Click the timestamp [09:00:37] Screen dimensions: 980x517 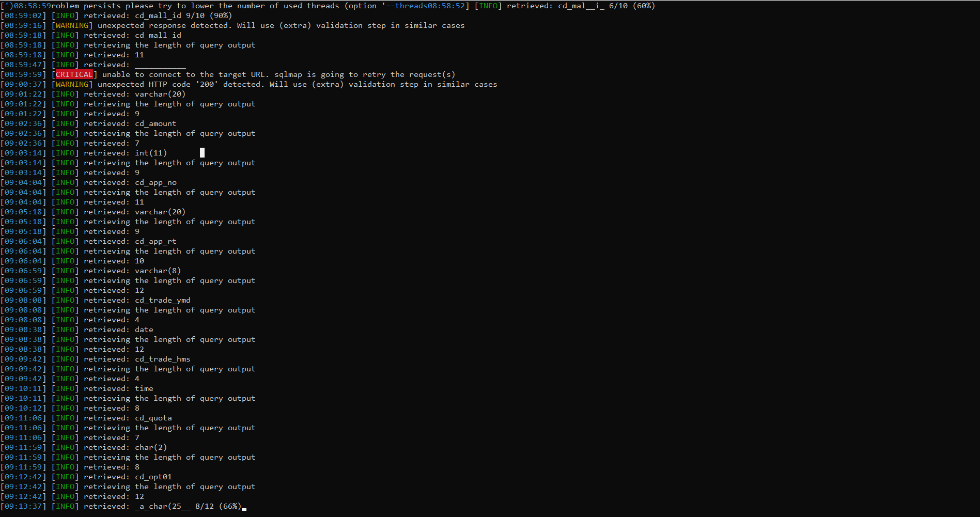(x=23, y=84)
